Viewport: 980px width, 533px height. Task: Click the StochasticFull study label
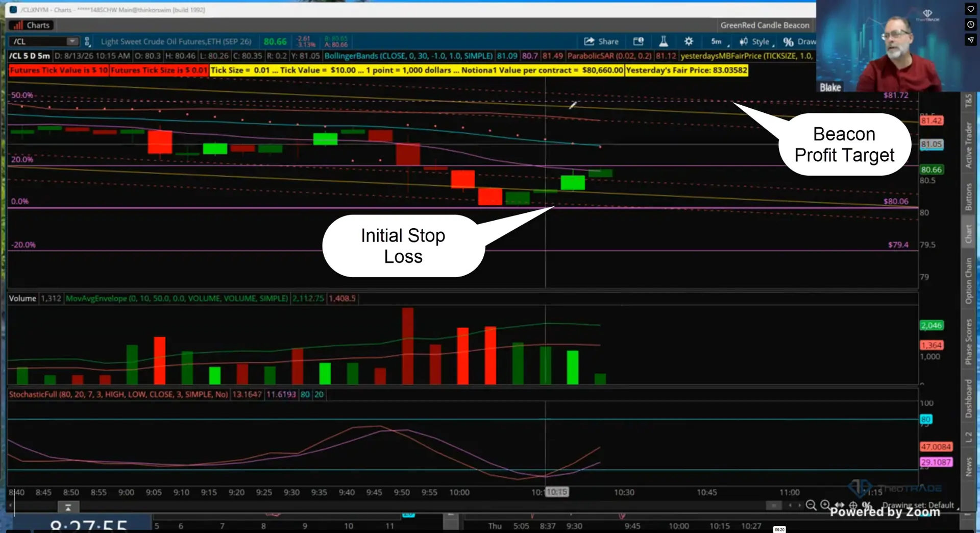[118, 394]
